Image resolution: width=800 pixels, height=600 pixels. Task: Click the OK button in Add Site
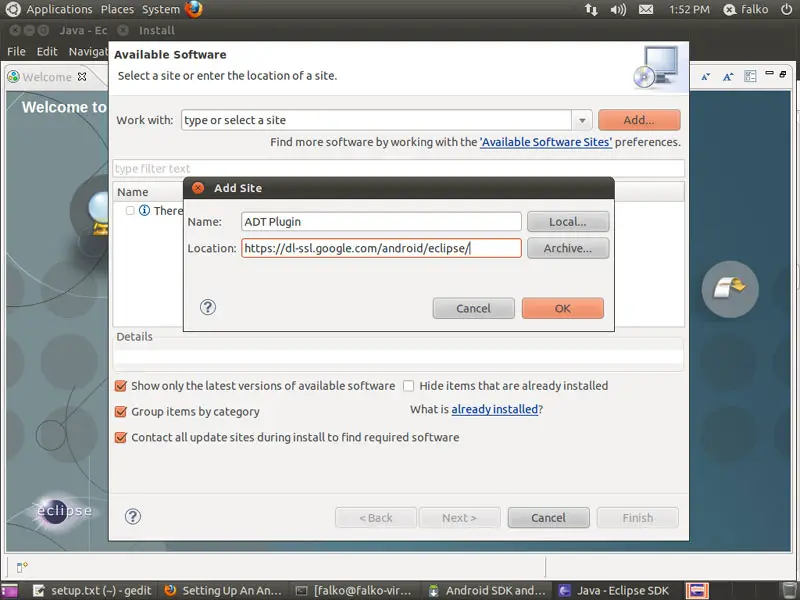[x=563, y=308]
